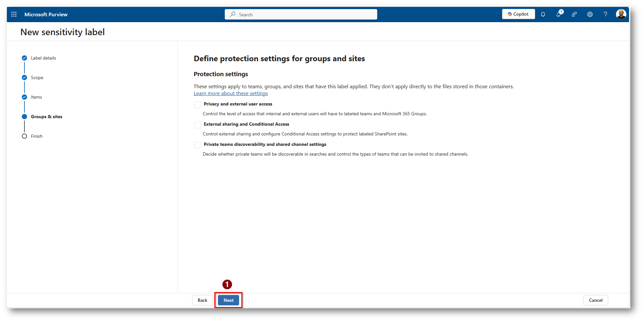Viewport: 644px width, 322px height.
Task: Enable Privacy and external user access checkbox
Action: pyautogui.click(x=198, y=105)
